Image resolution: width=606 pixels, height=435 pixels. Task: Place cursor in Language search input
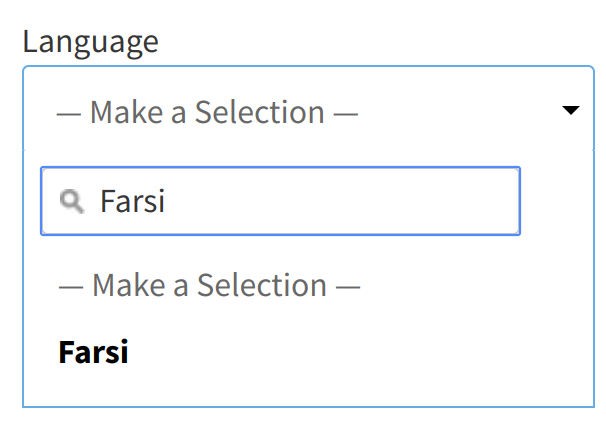click(x=300, y=202)
